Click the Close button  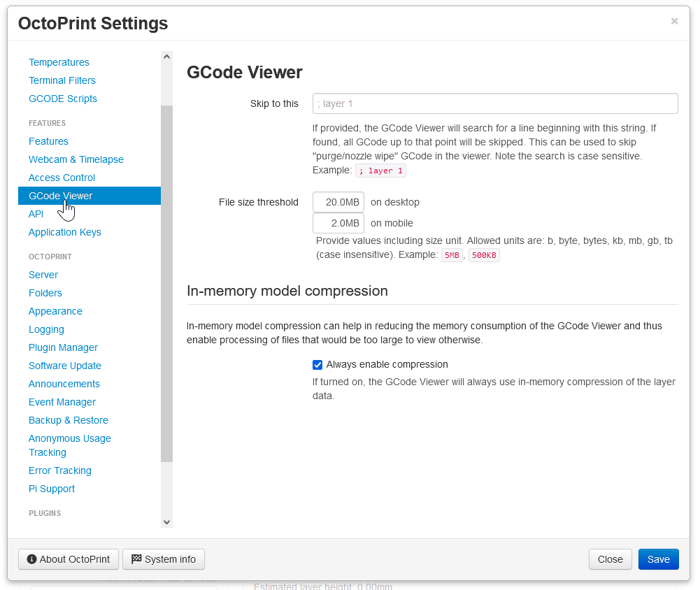pyautogui.click(x=610, y=559)
